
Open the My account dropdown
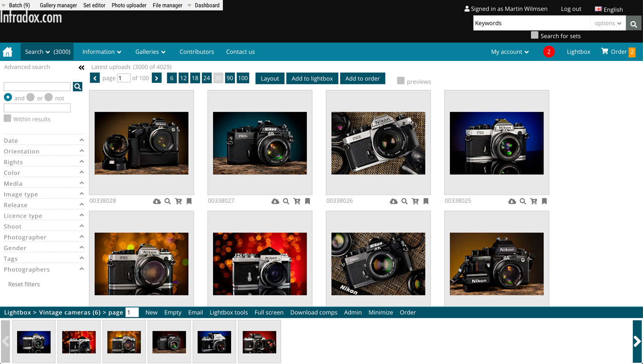click(510, 52)
